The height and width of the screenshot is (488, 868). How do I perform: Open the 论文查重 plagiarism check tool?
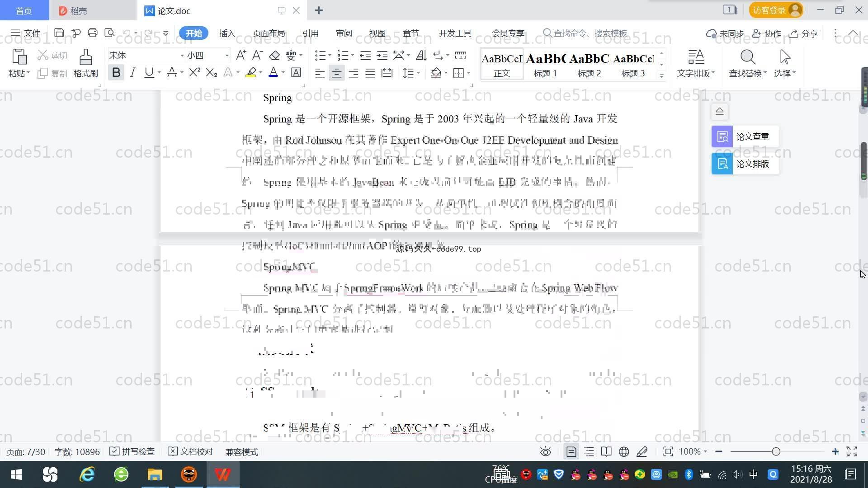pyautogui.click(x=745, y=136)
